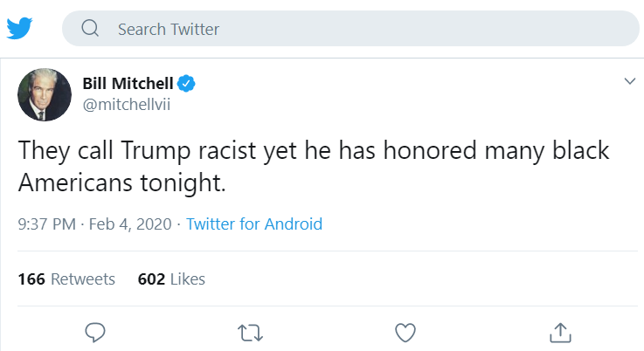Click the tweet text about Trump

pos(315,166)
